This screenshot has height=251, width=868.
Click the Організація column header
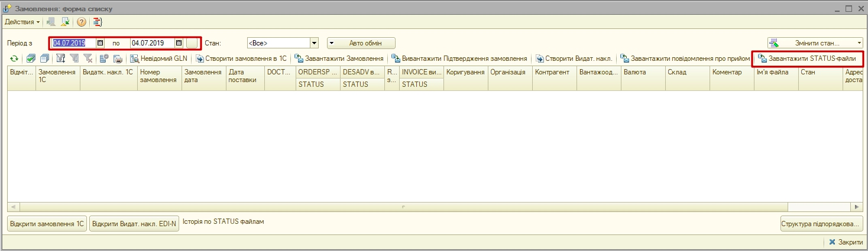click(510, 78)
